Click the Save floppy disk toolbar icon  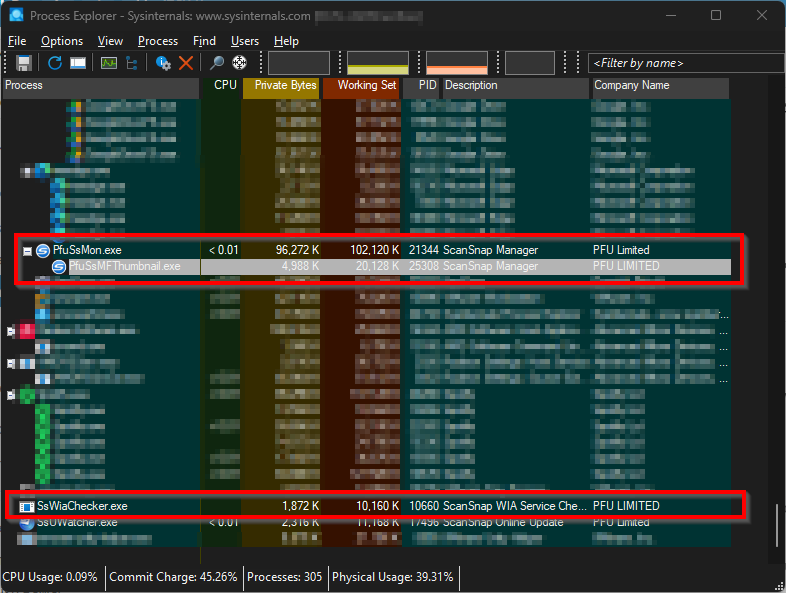tap(24, 63)
